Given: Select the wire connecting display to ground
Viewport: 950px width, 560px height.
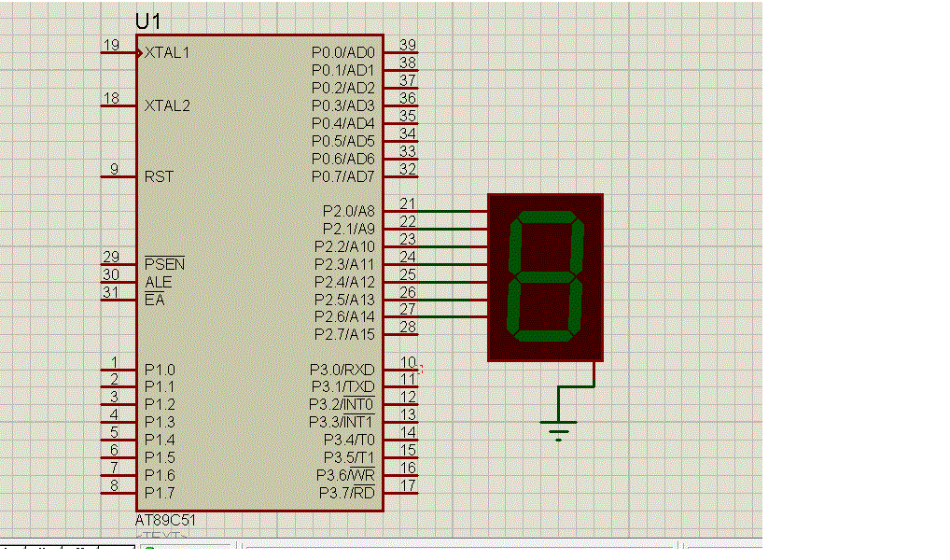Looking at the screenshot, I should 576,386.
